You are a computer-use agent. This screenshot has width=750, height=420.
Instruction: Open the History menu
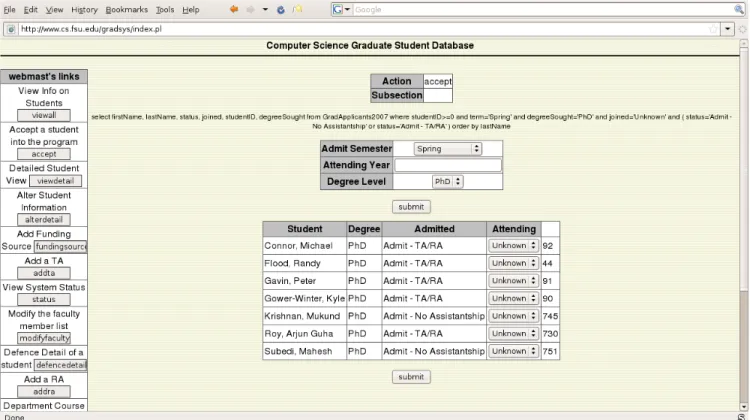pos(84,10)
